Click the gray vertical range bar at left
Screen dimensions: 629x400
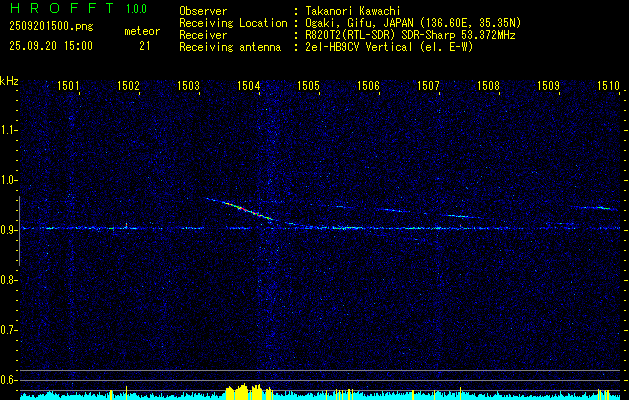click(19, 231)
